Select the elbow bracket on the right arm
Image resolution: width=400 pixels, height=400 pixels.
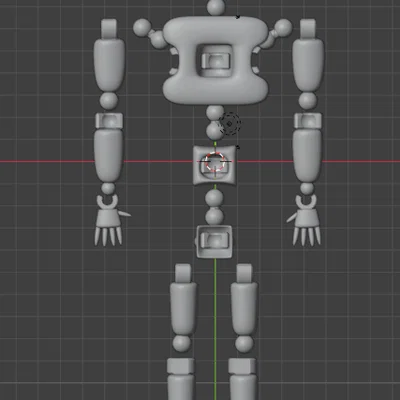(308, 120)
